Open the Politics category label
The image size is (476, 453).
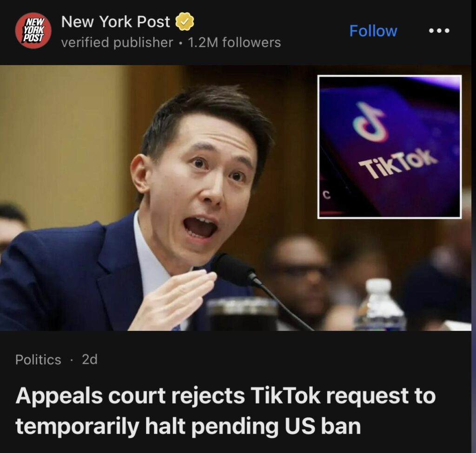pos(38,360)
